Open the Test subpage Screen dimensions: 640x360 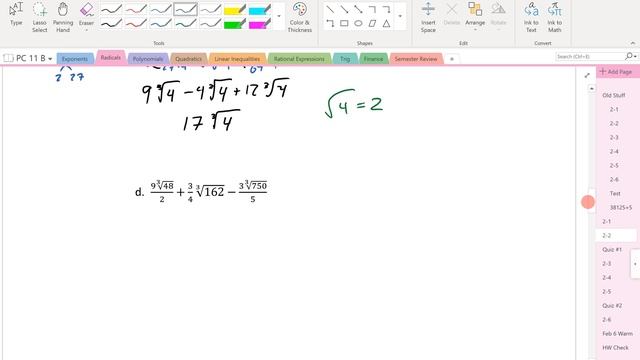point(615,193)
